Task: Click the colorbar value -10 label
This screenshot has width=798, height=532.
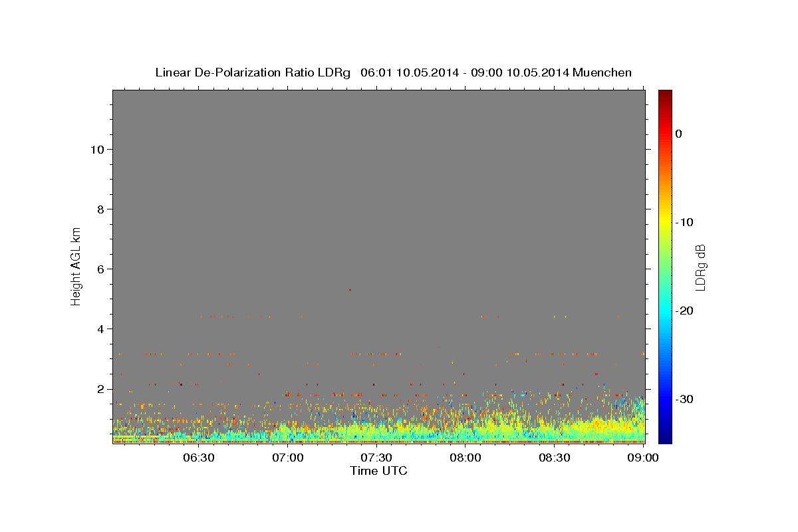Action: [685, 222]
